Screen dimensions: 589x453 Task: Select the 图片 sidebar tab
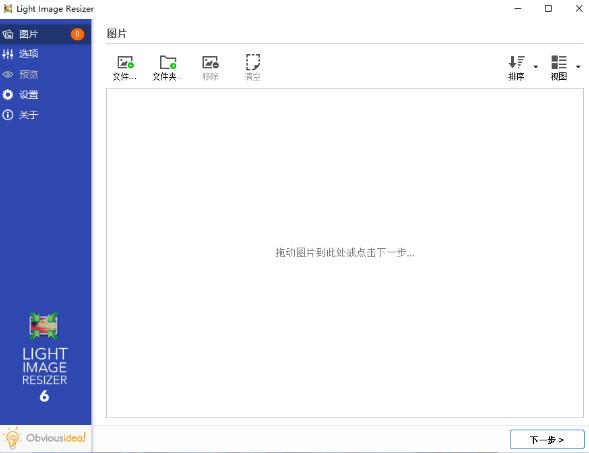[x=45, y=34]
